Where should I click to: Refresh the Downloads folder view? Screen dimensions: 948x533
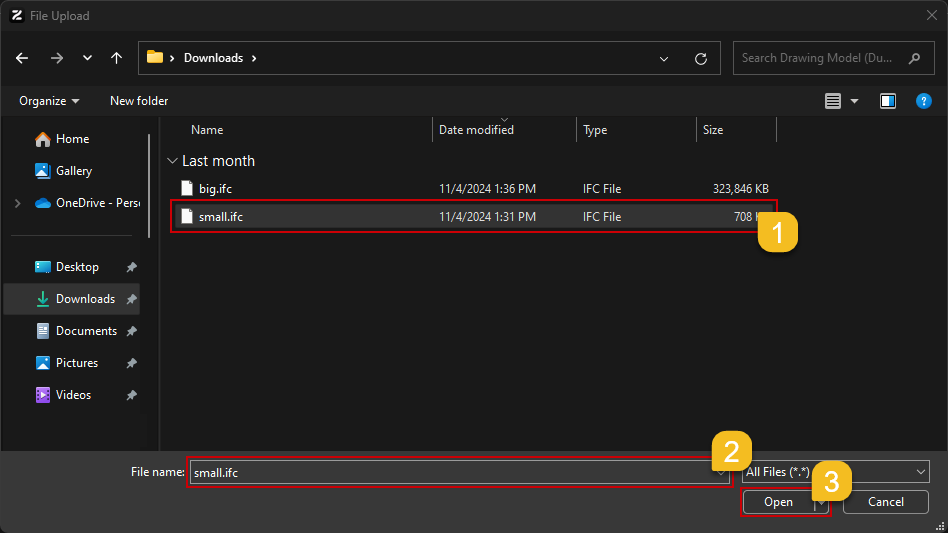tap(701, 59)
